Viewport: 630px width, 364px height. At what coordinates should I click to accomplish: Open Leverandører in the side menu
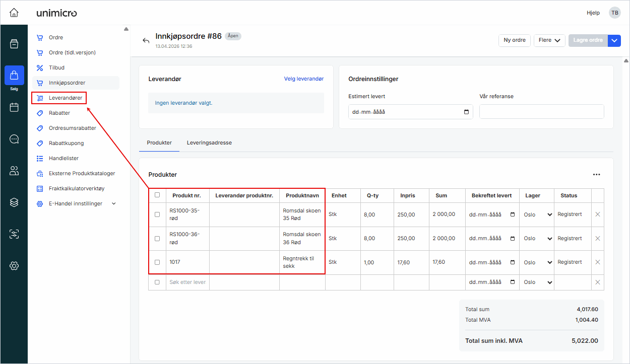66,98
